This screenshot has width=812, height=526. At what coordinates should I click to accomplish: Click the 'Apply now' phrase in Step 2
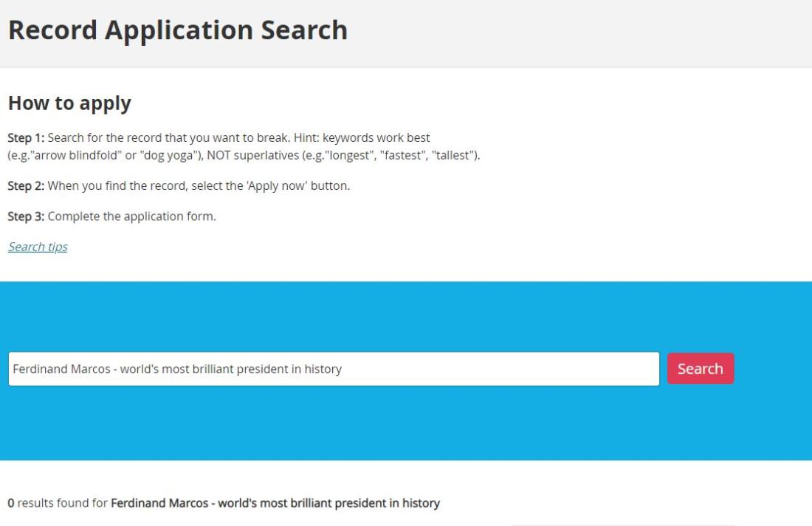(277, 185)
